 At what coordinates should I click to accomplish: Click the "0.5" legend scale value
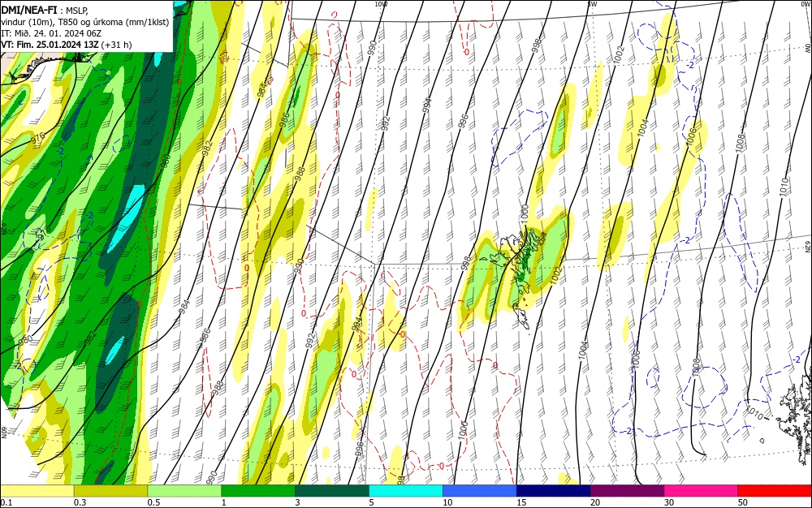tap(153, 502)
